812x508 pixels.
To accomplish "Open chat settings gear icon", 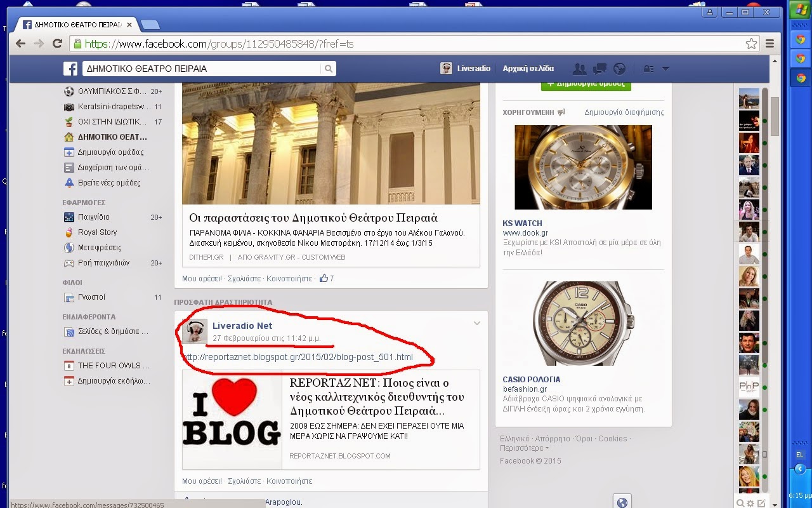I will pyautogui.click(x=750, y=503).
